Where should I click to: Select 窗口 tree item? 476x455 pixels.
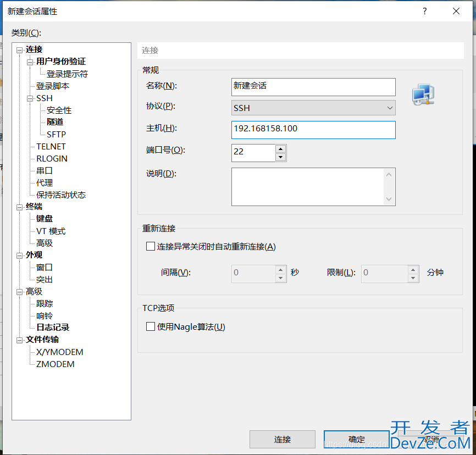click(45, 267)
